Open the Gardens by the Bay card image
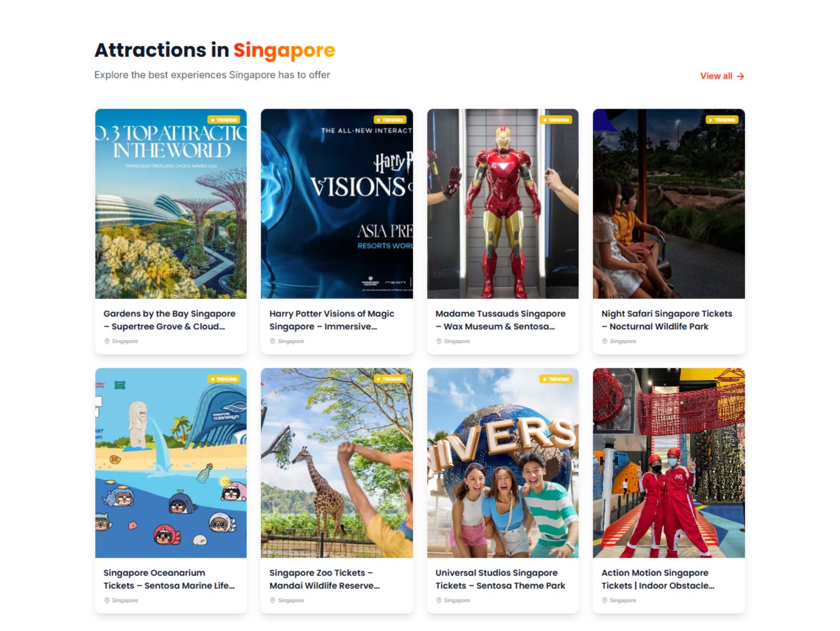Viewport: 840px width, 631px height. pyautogui.click(x=171, y=204)
